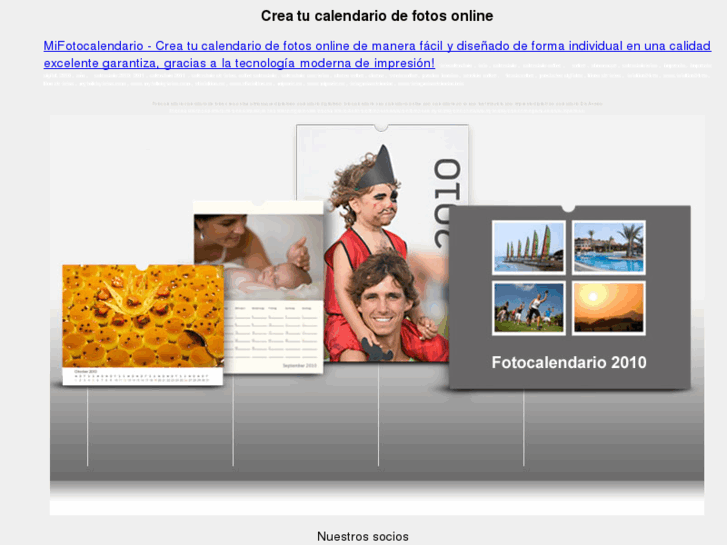Screen dimensions: 727x545
Task: Open the MiFotocalendario link
Action: coord(377,54)
